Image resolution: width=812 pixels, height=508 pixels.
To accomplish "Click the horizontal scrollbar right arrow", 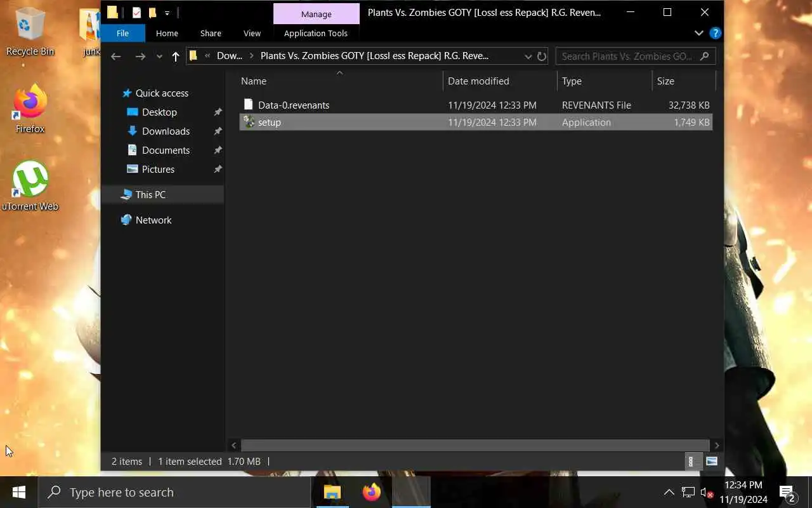I will 717,445.
